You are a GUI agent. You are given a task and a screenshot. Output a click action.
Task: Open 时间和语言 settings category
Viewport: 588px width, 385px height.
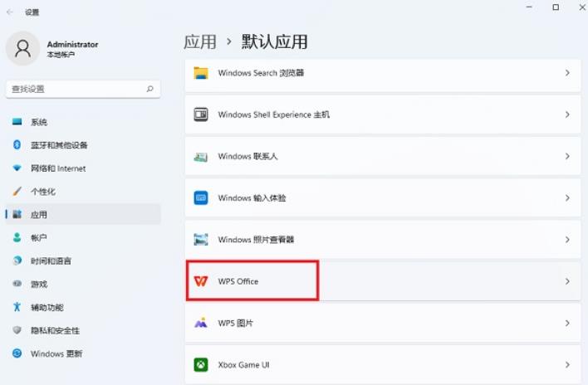[x=83, y=261]
